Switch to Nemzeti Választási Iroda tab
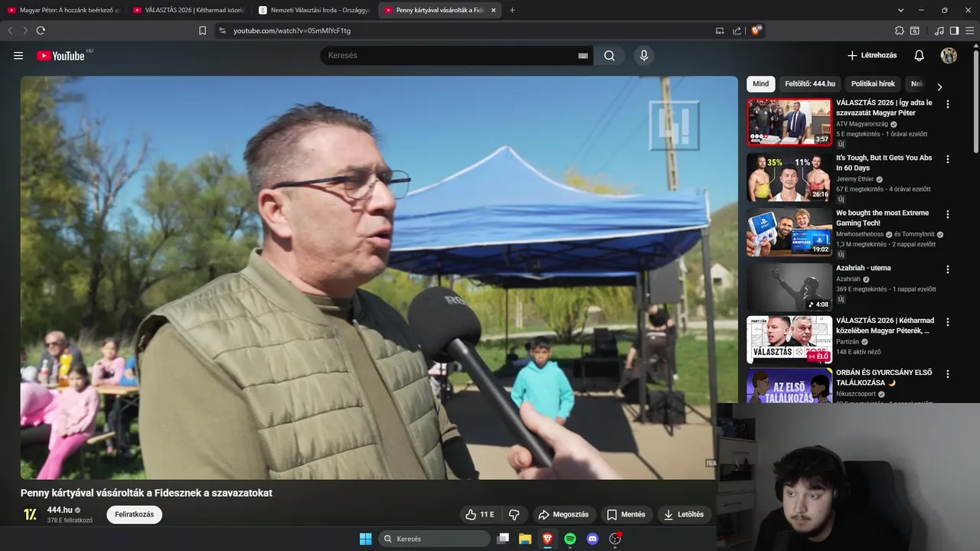This screenshot has height=551, width=980. pos(315,10)
